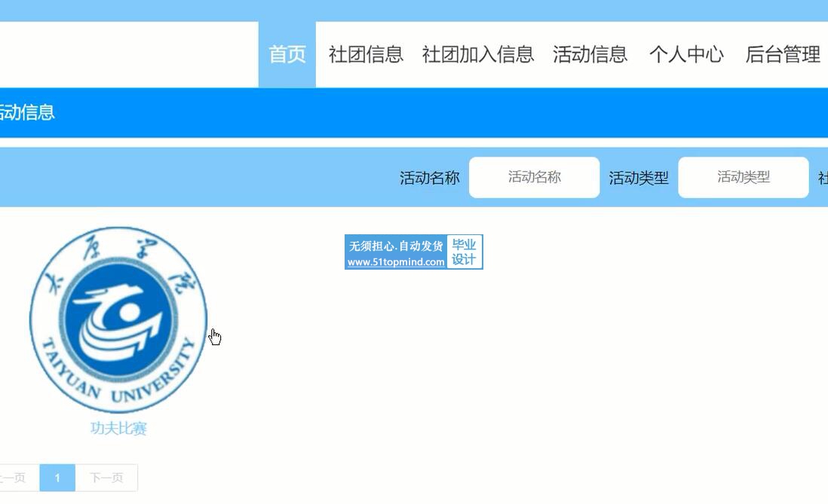Open 个人中心 from the navigation
This screenshot has height=504, width=828.
tap(686, 54)
